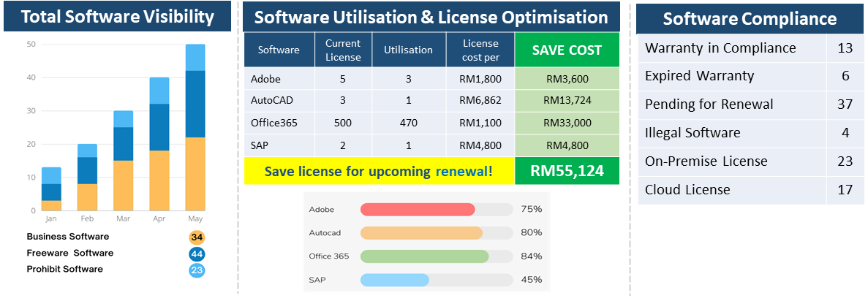Click the 470 utilisation cell

[x=409, y=123]
